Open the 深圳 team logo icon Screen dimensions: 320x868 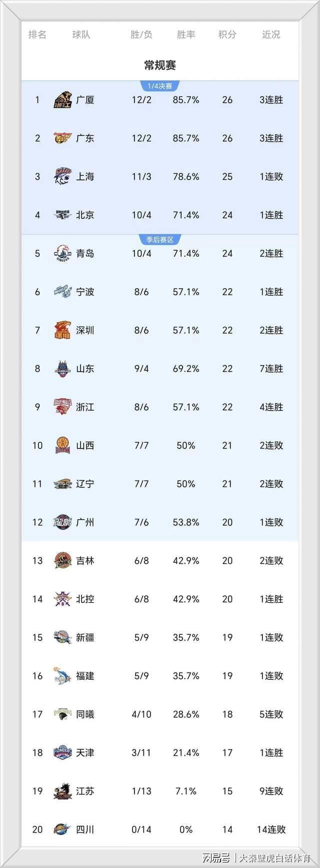tap(63, 331)
